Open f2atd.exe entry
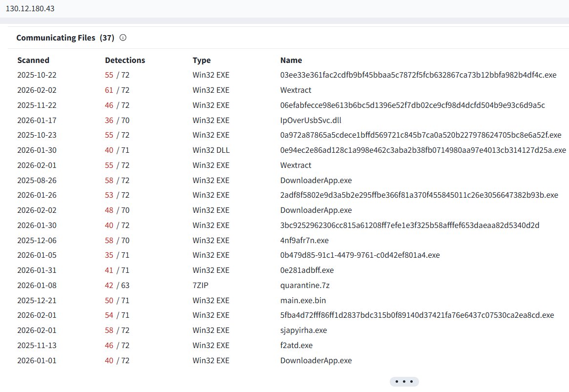569x392 pixels. pyautogui.click(x=296, y=346)
